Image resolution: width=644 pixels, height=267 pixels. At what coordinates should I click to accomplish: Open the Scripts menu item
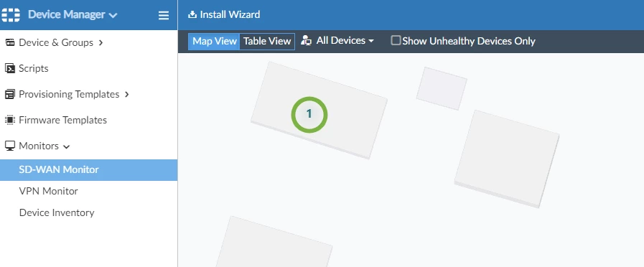click(34, 68)
